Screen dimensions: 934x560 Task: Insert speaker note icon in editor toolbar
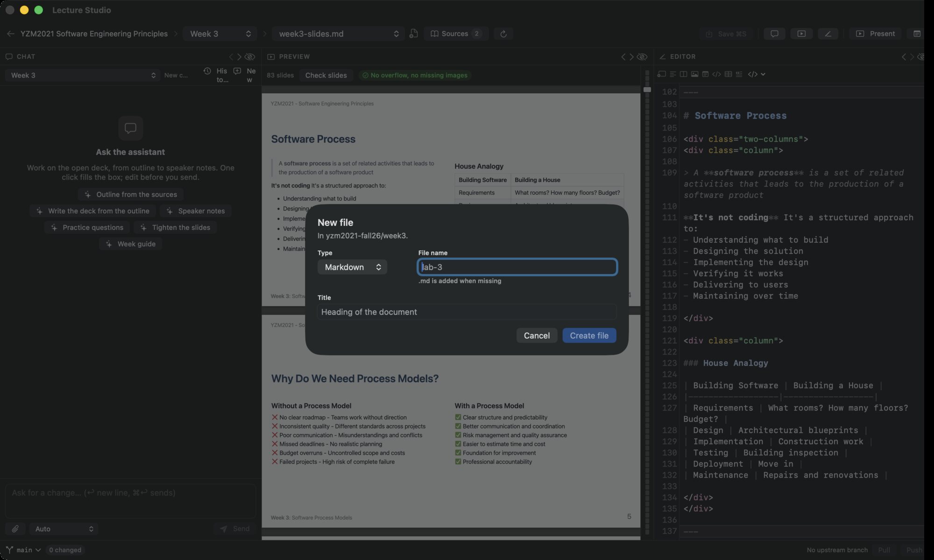706,74
